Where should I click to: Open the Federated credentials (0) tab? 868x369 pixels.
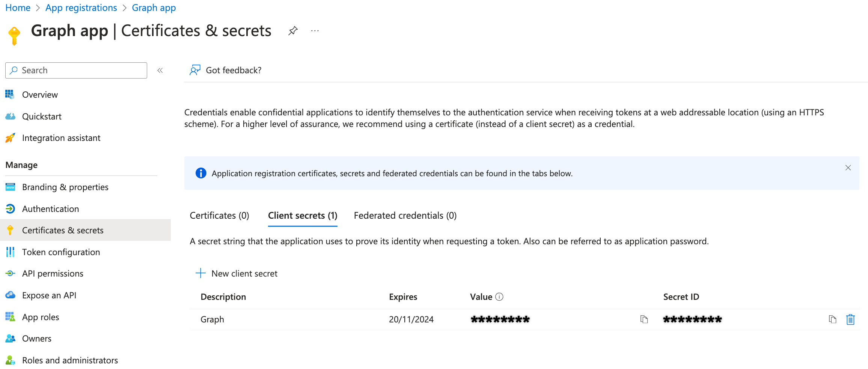pyautogui.click(x=405, y=216)
